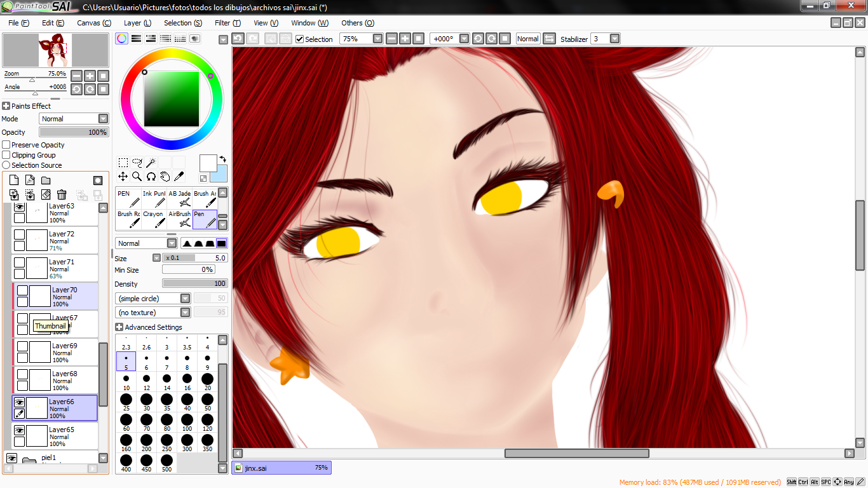Hide Layer63 using its eye icon

[20, 207]
